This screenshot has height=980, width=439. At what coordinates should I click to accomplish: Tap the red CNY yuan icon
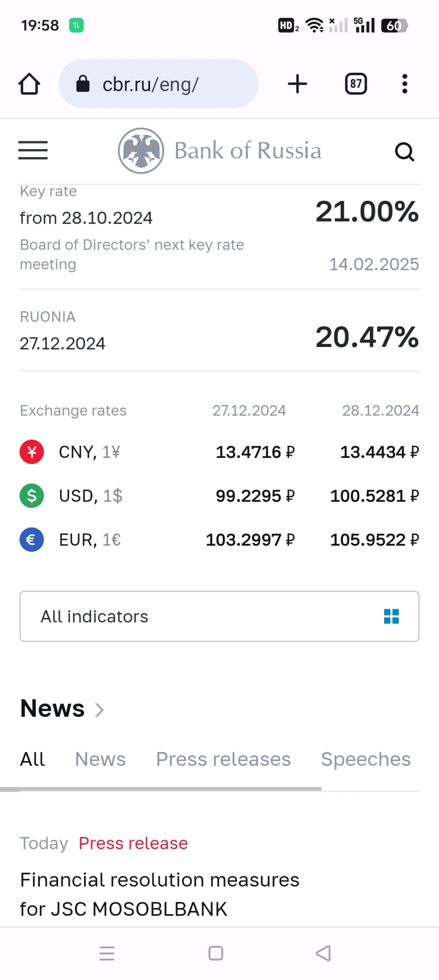click(32, 452)
